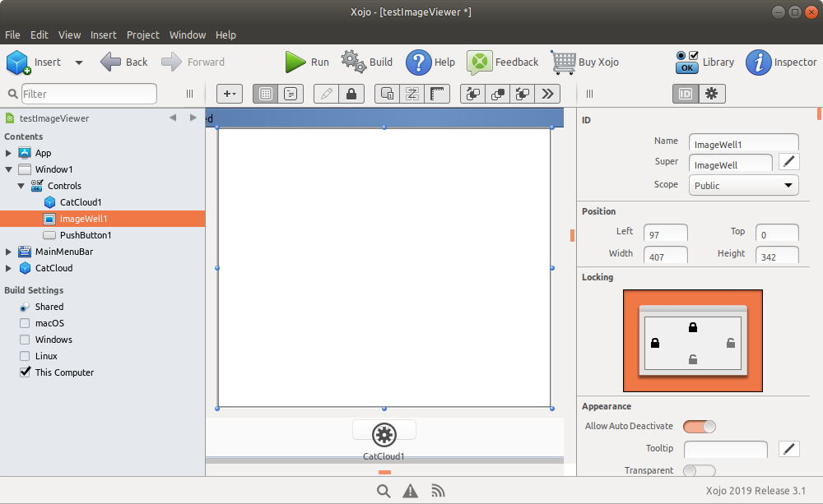Enable the Linux build target checkbox

coord(25,355)
